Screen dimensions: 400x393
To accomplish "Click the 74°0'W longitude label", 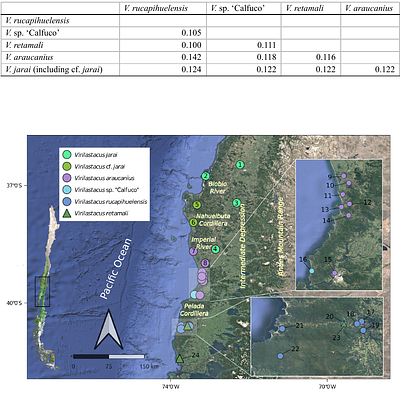I will (170, 387).
